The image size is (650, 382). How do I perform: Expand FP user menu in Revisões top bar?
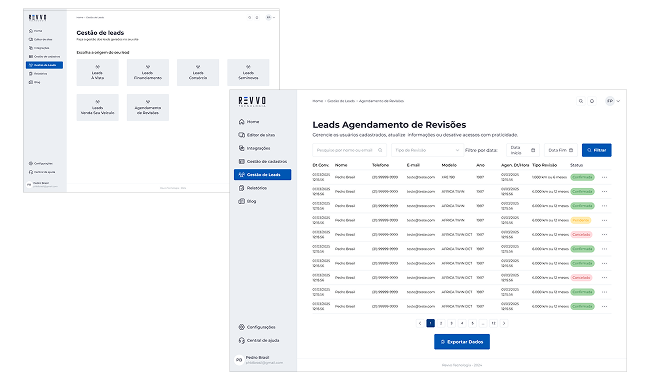(613, 101)
